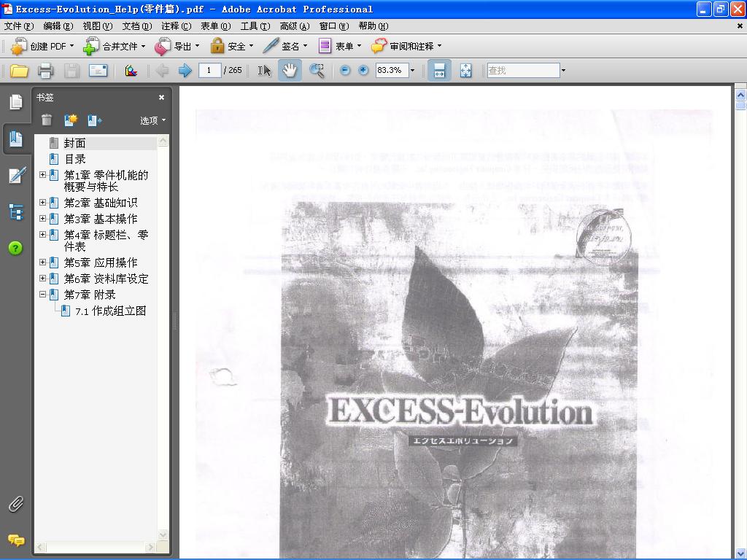
Task: Open the Pages panel icon
Action: (x=16, y=101)
